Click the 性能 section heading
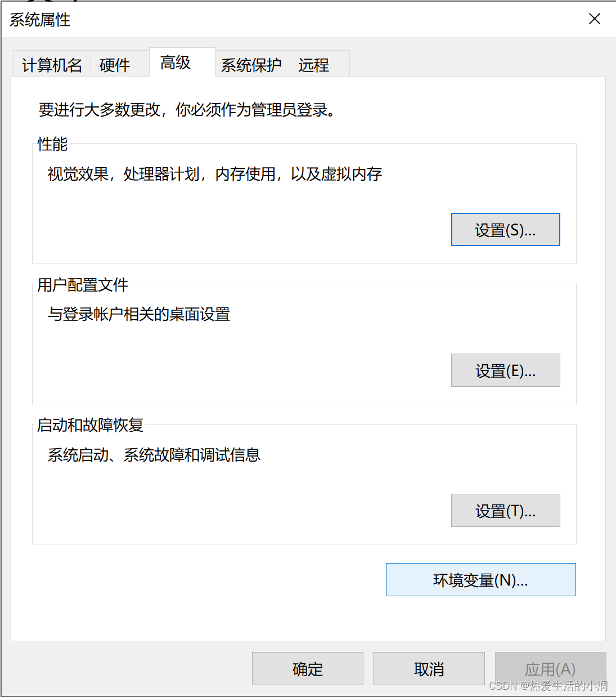616x697 pixels. [x=51, y=144]
